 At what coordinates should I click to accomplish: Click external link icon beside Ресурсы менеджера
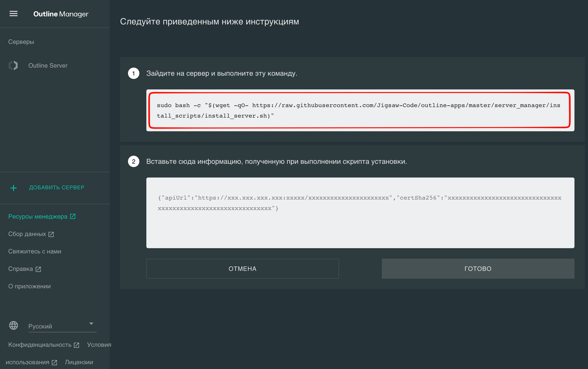[73, 216]
